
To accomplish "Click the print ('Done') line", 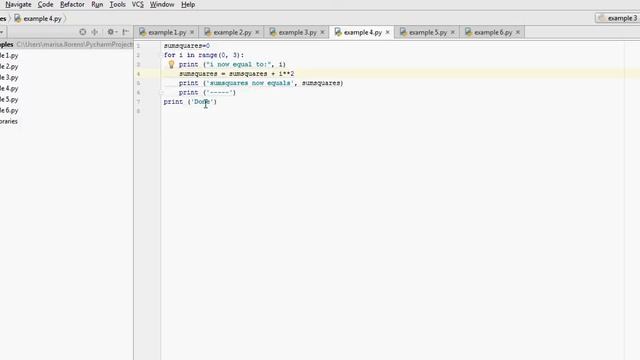I will [190, 102].
